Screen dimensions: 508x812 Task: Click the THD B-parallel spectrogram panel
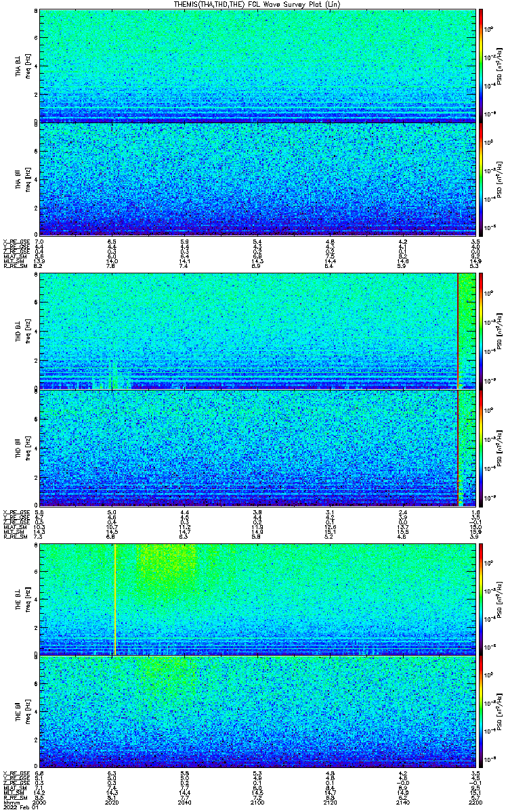click(256, 447)
